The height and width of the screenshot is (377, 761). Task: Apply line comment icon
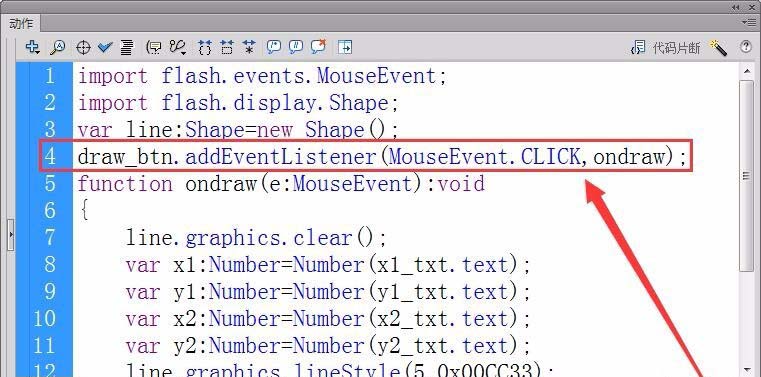[296, 47]
